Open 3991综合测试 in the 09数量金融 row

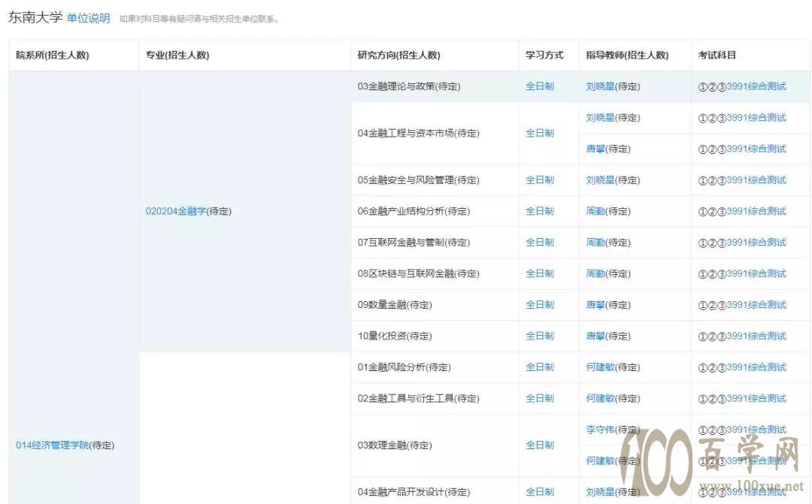coord(756,305)
